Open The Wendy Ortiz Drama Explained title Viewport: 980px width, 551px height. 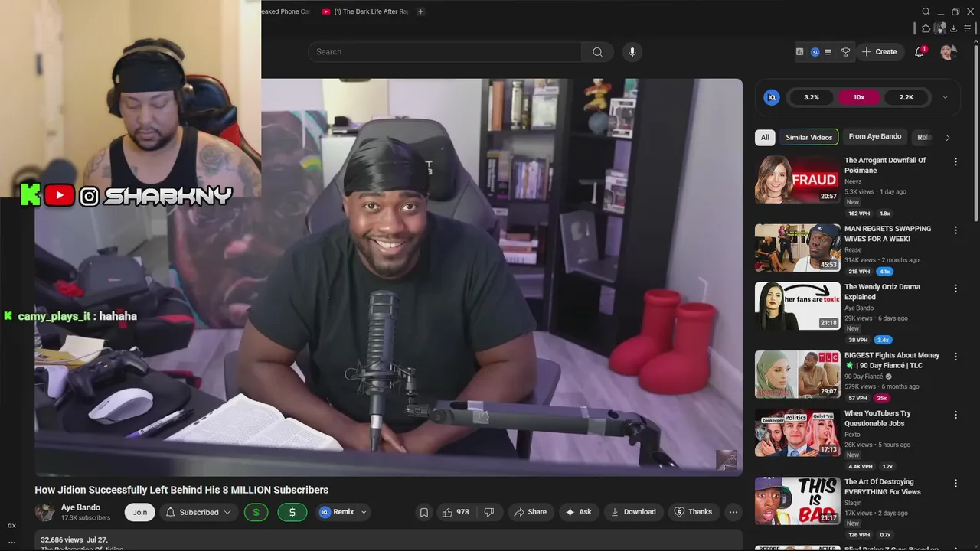coord(882,292)
